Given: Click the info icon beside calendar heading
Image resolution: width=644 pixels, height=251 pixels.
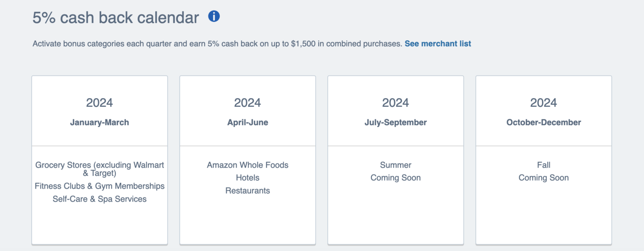Looking at the screenshot, I should click(214, 17).
